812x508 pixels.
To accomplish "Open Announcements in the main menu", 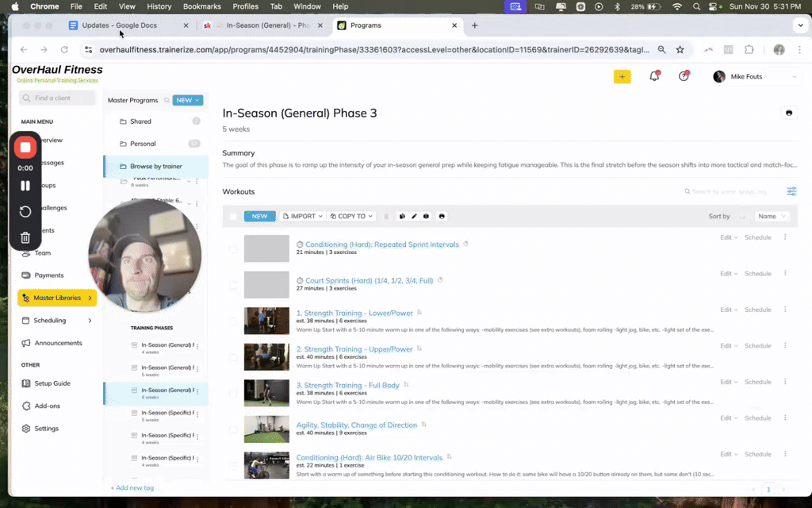I will pyautogui.click(x=58, y=343).
